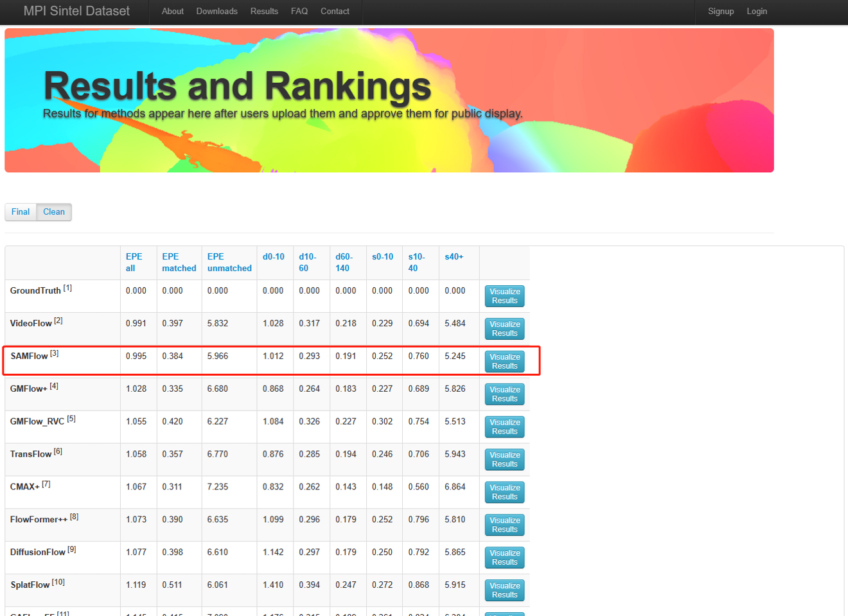Visualize Results for the VideoFlow row
The image size is (848, 616).
point(504,329)
